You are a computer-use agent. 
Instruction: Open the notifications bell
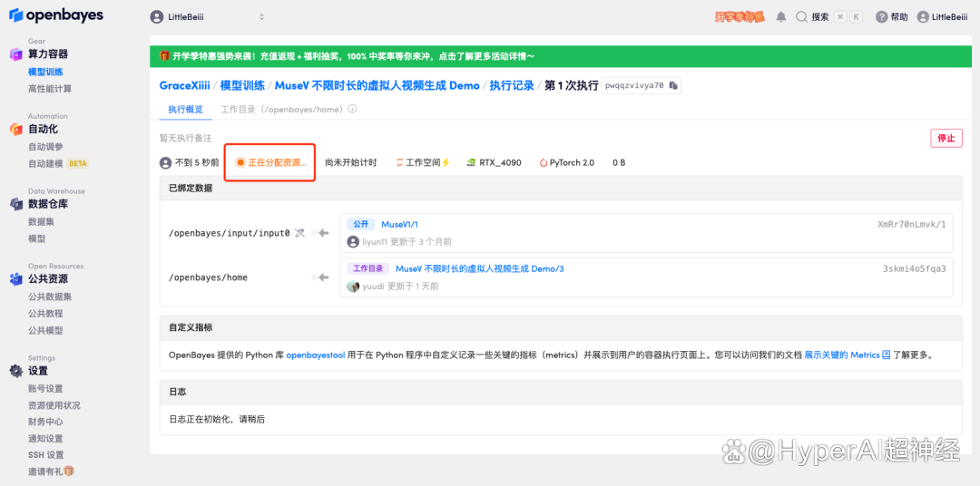(x=781, y=17)
